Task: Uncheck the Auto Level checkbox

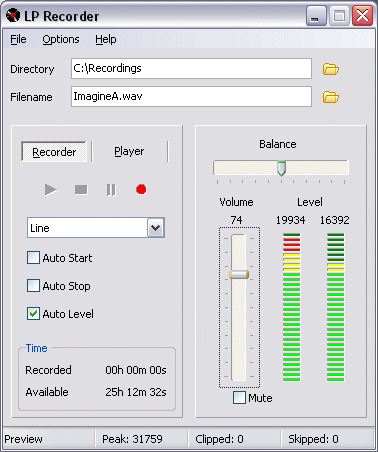Action: [33, 314]
